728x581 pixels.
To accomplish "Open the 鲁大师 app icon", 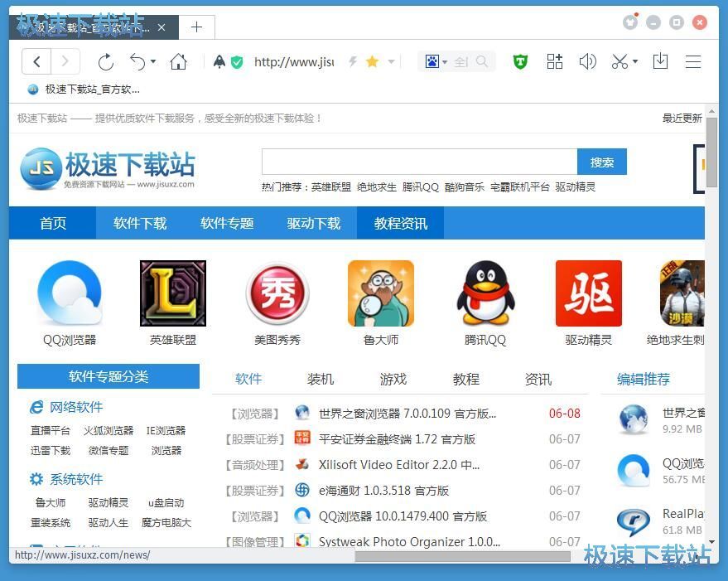I will click(x=381, y=293).
